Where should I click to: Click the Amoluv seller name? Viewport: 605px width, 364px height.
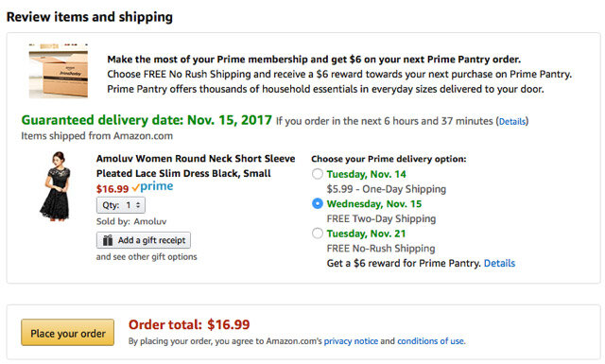pos(150,221)
